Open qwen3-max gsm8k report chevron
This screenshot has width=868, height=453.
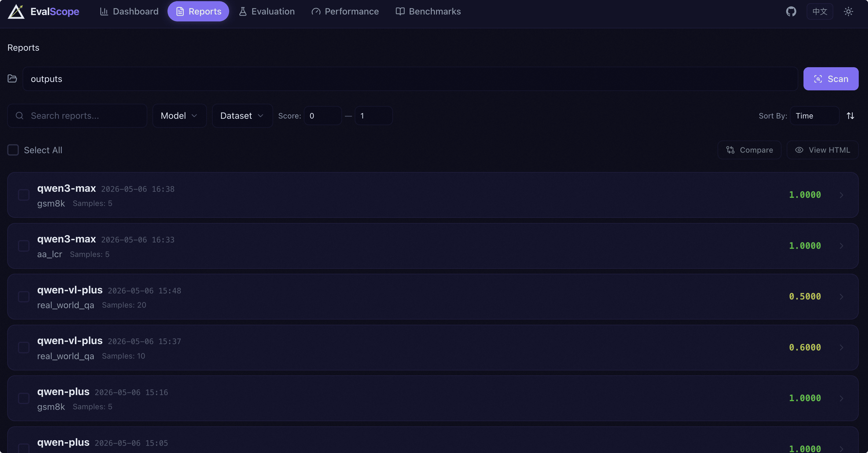tap(841, 195)
